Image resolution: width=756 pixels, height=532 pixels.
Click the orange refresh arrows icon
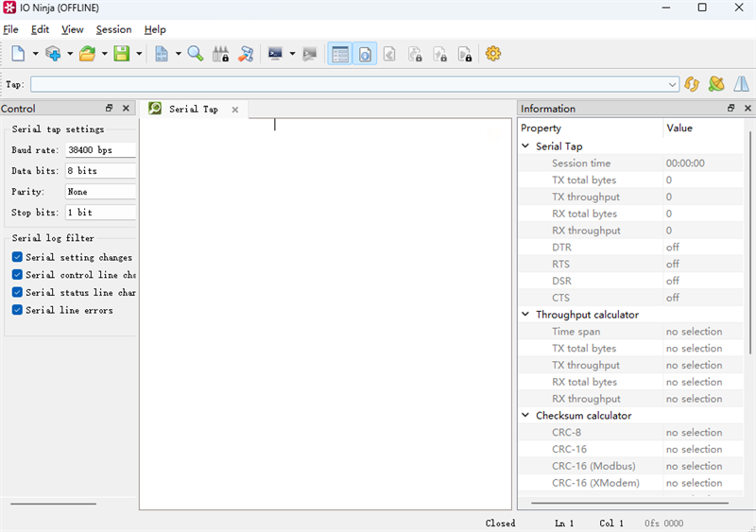(x=692, y=84)
